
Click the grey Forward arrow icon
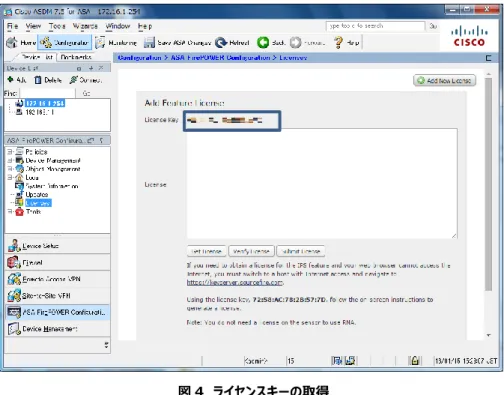tap(295, 42)
